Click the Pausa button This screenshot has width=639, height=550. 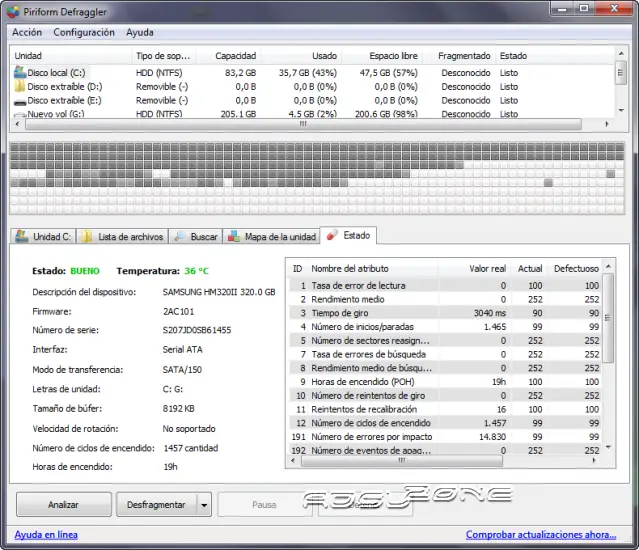264,505
